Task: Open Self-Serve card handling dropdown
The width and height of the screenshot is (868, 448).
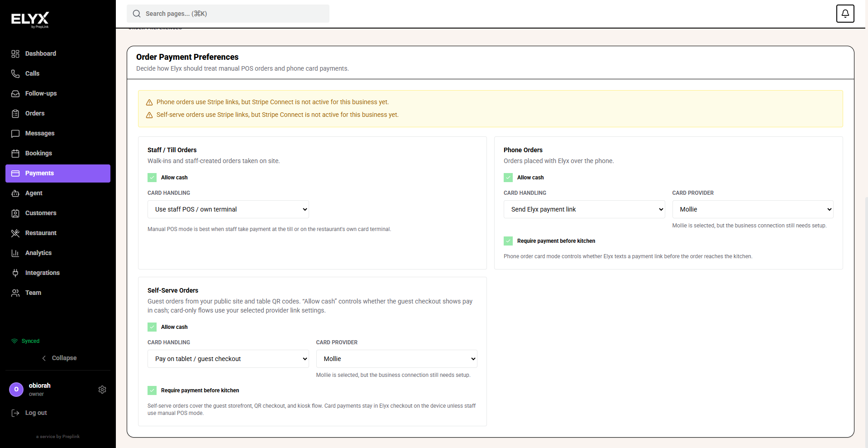Action: [228, 359]
